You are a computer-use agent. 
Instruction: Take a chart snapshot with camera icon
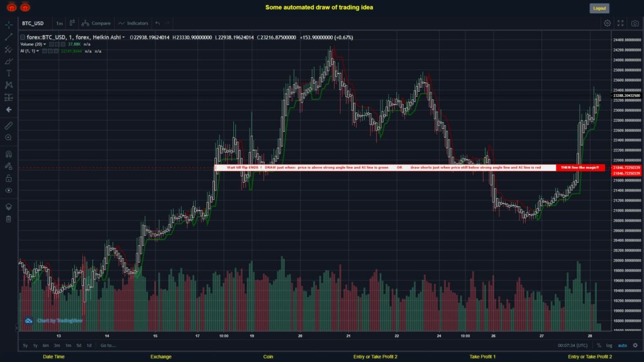[635, 23]
